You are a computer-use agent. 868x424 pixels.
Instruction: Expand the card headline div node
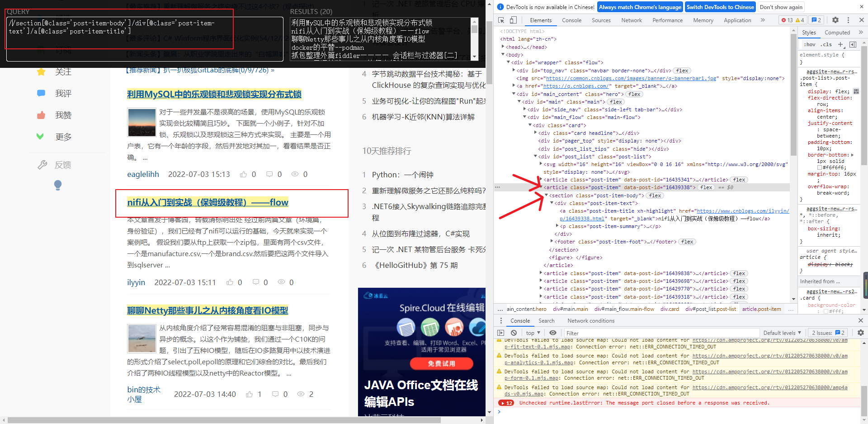[x=536, y=133]
